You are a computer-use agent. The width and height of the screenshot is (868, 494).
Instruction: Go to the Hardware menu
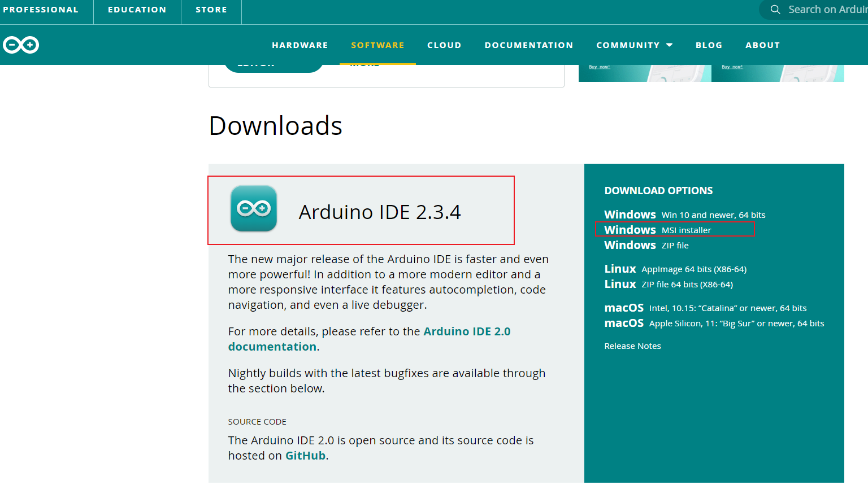[300, 45]
